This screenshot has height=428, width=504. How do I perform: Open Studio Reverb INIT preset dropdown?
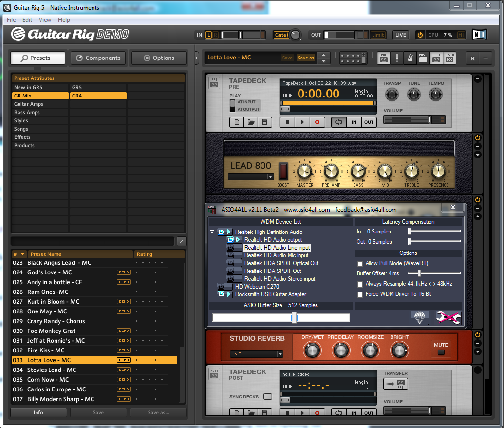pyautogui.click(x=256, y=354)
